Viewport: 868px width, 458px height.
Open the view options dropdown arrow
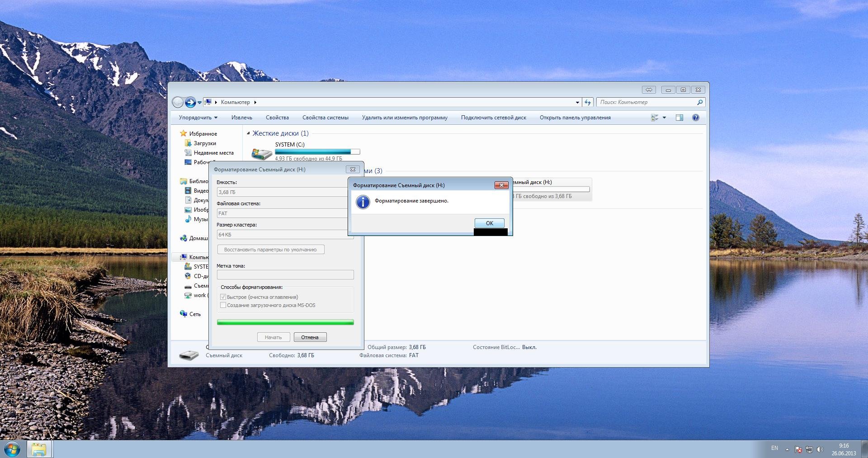664,118
